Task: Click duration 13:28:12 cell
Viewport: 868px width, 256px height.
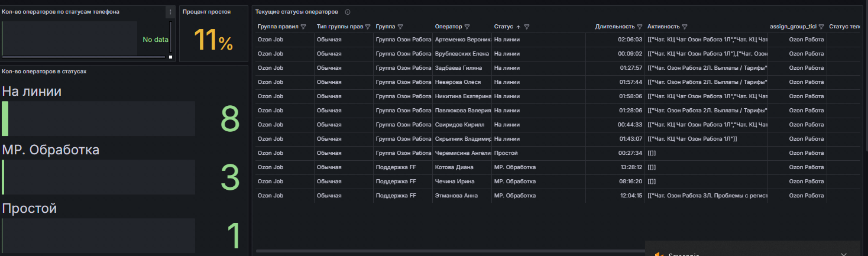Action: click(x=615, y=167)
